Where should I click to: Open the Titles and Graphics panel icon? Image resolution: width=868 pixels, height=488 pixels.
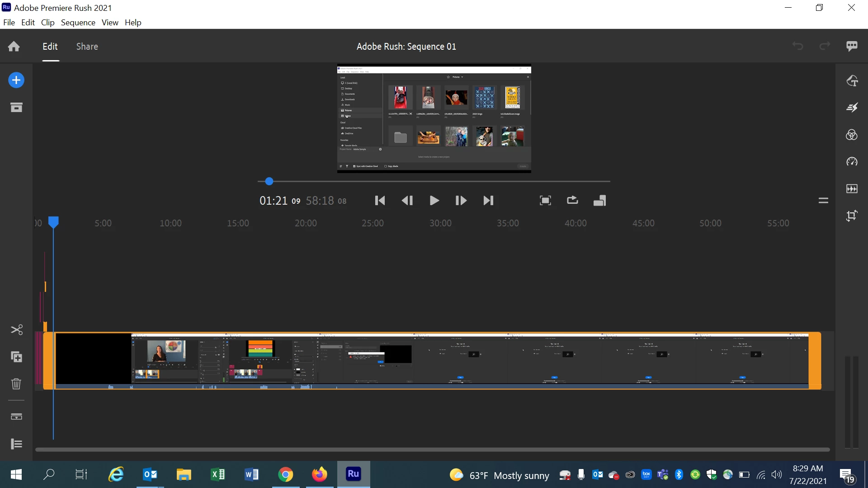tap(852, 81)
